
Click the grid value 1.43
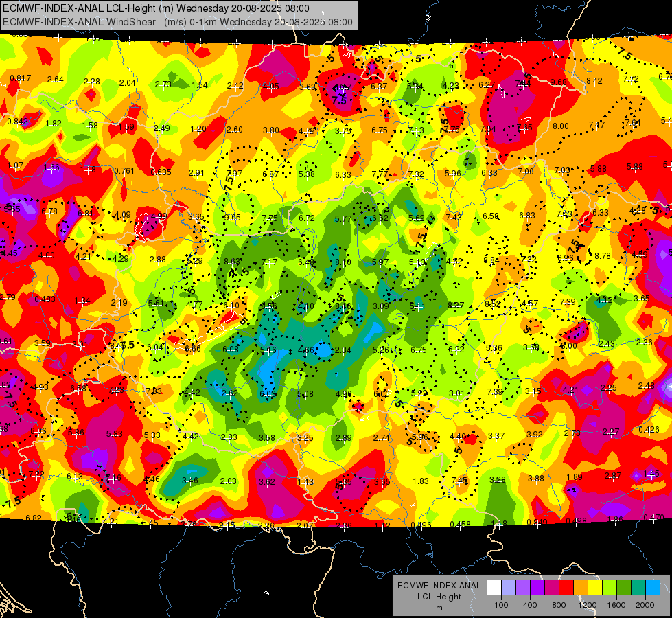[x=305, y=481]
